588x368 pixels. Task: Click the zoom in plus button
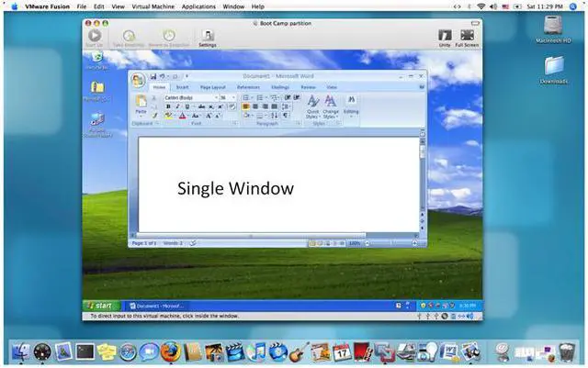click(x=414, y=243)
